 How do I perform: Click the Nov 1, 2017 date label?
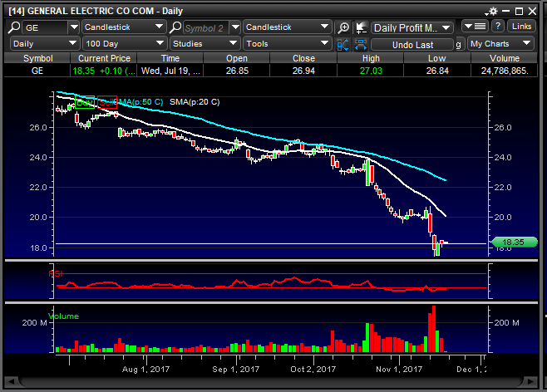click(x=399, y=370)
